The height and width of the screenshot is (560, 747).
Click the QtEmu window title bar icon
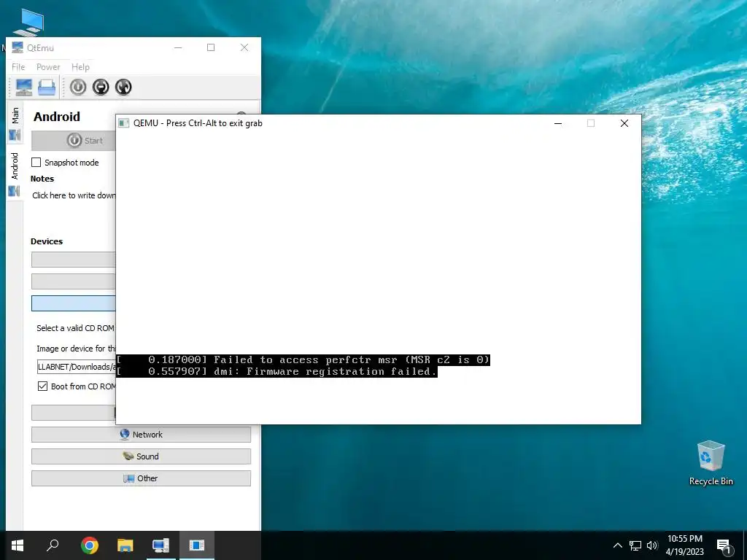[18, 47]
